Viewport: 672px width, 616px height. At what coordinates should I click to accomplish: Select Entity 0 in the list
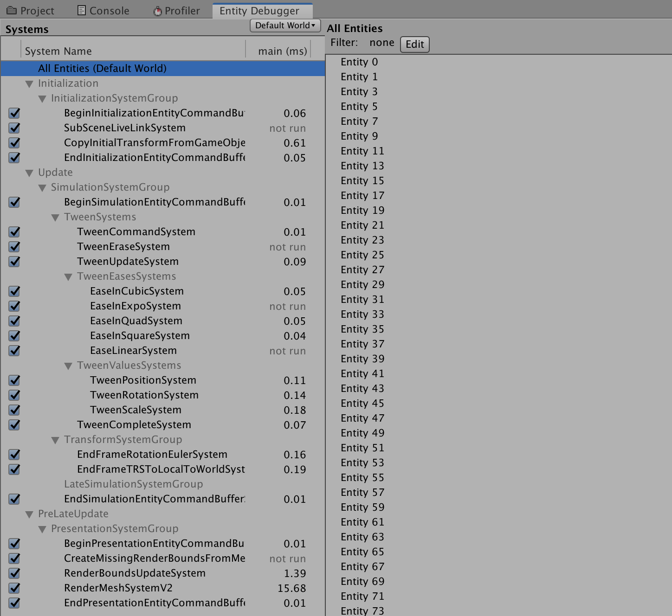click(359, 62)
